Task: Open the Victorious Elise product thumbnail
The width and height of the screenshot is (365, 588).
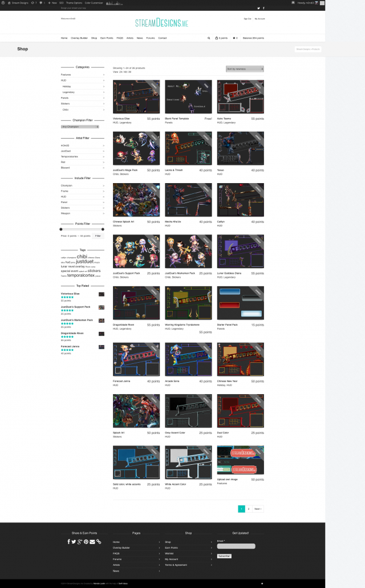Action: pyautogui.click(x=136, y=97)
